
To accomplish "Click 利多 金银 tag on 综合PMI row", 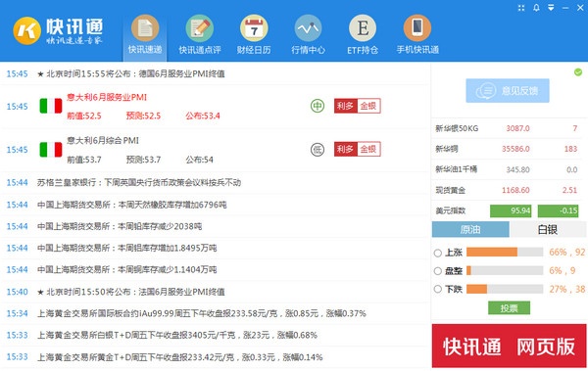I will click(357, 149).
